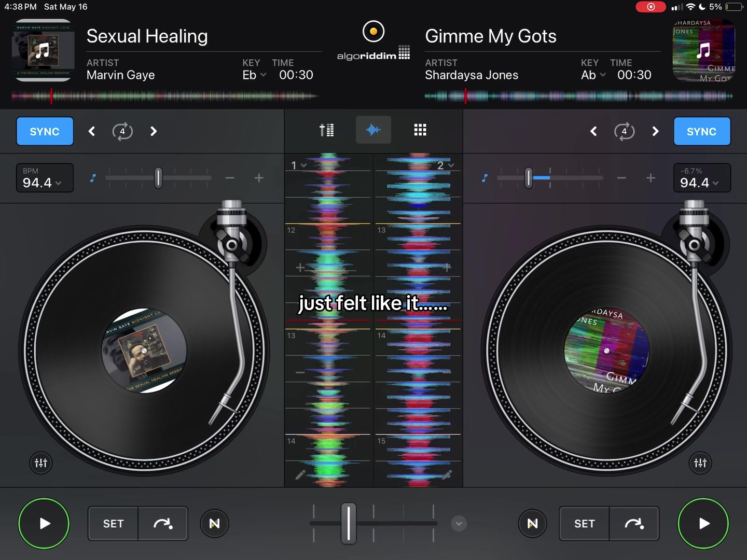Open the Eb key dropdown
Image resolution: width=747 pixels, height=560 pixels.
[254, 75]
